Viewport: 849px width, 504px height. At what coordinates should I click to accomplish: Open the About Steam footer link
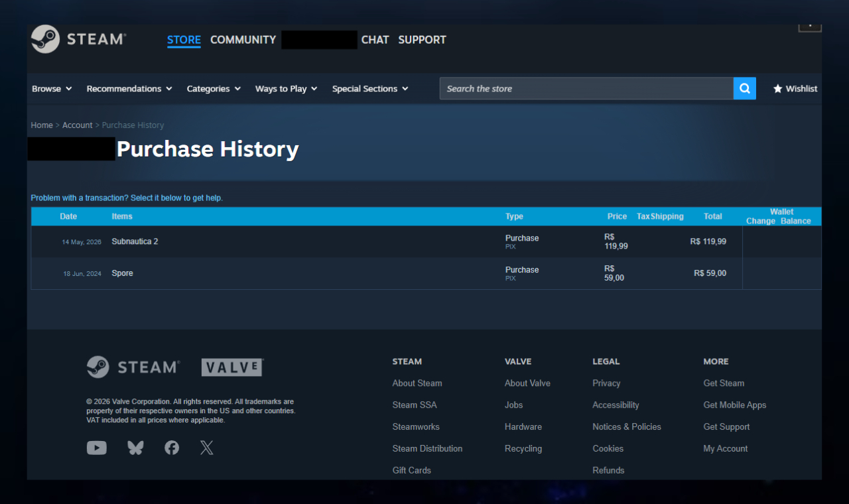[417, 383]
